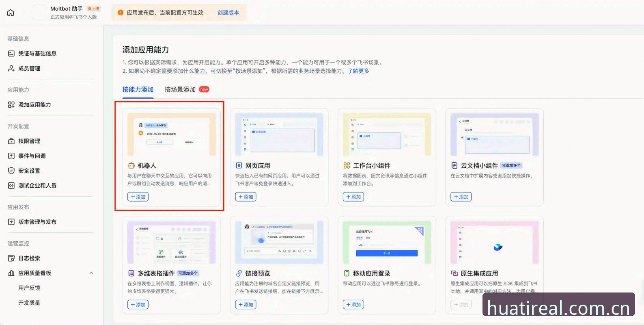Click the 云文档小组件 document icon

[454, 165]
